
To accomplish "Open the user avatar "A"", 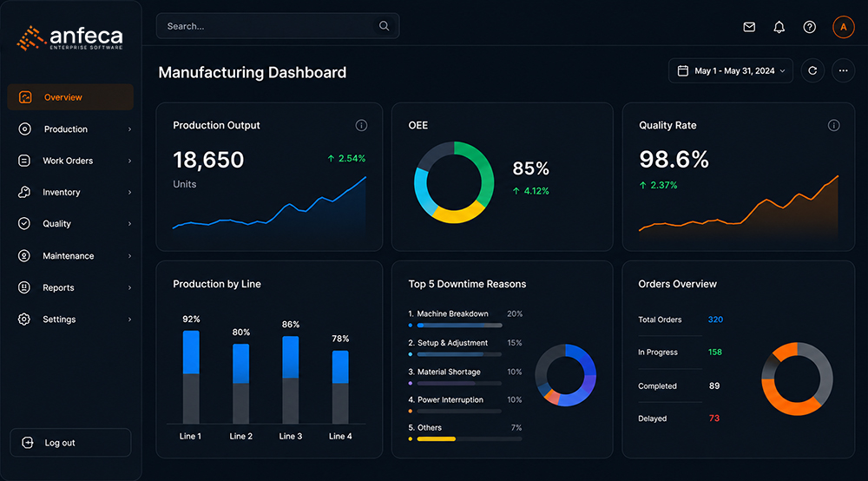I will (843, 27).
